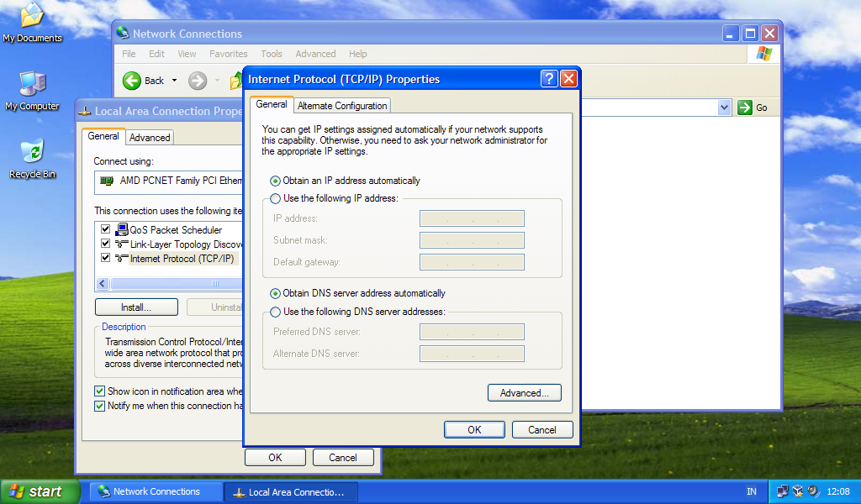
Task: Select the QoS Packet Scheduler icon
Action: click(122, 229)
